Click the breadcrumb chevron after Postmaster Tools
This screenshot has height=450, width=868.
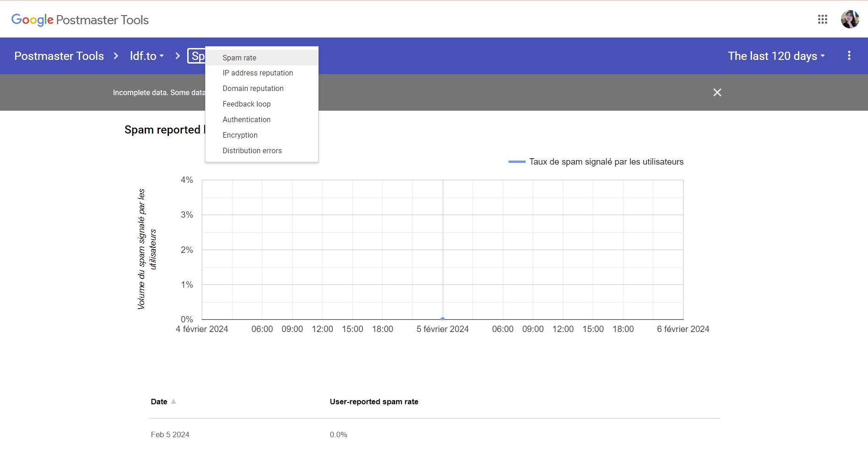(116, 56)
